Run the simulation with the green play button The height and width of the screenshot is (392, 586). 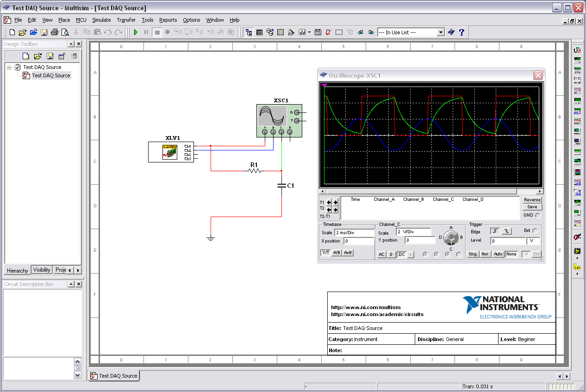[x=136, y=32]
